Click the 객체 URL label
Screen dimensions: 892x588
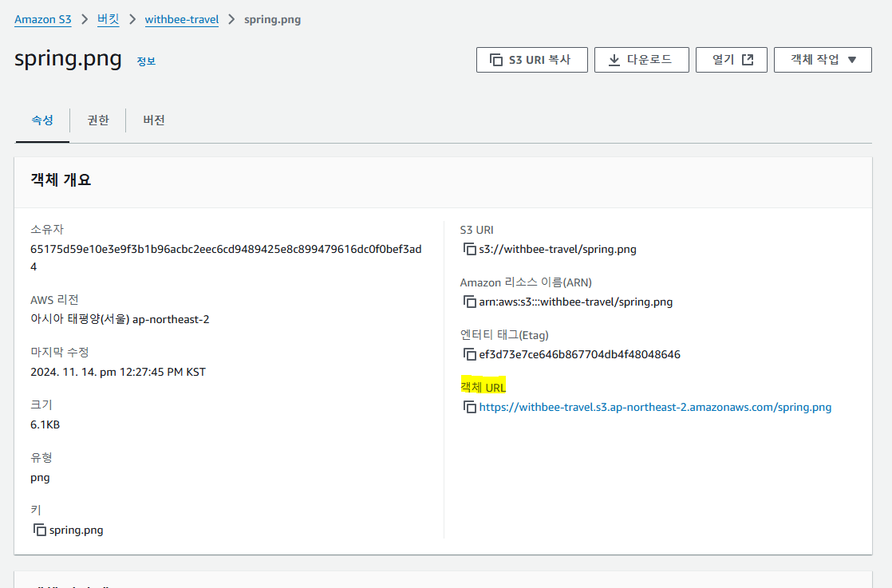tap(483, 387)
